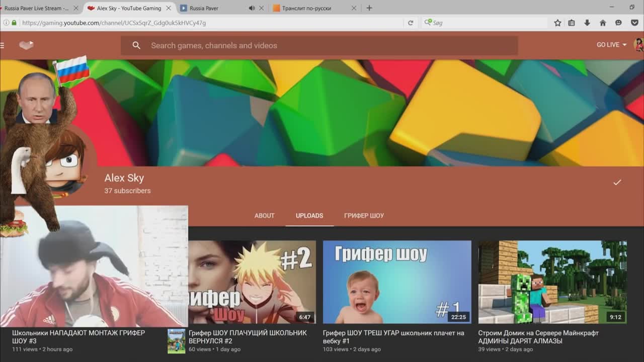Open video title 'Грифер ШОУ ПЛАЧУЩИЙ ШКОЛЬНИК ВЕРНУЛСЯ #2'
This screenshot has width=644, height=362.
pyautogui.click(x=248, y=337)
